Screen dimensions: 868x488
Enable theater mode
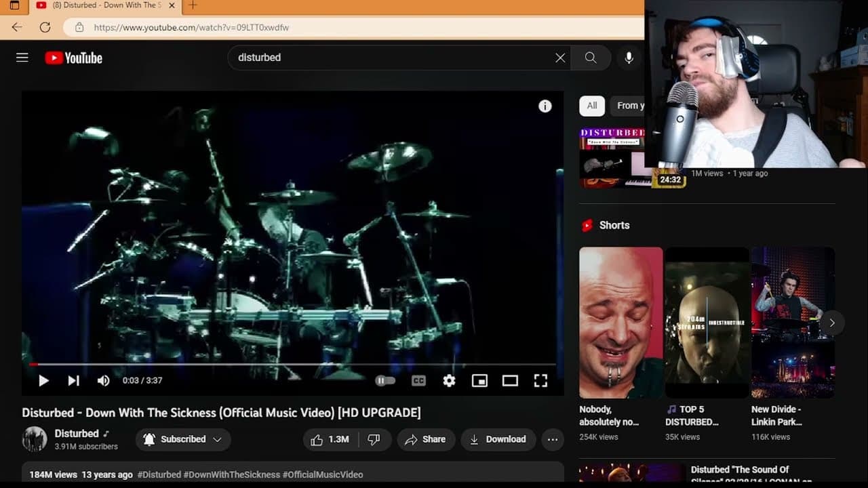[x=510, y=381]
